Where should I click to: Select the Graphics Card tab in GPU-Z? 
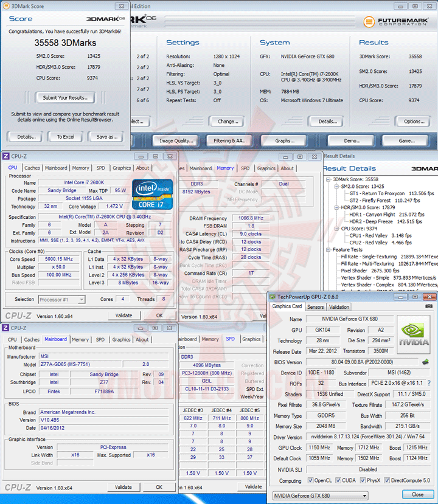point(287,306)
